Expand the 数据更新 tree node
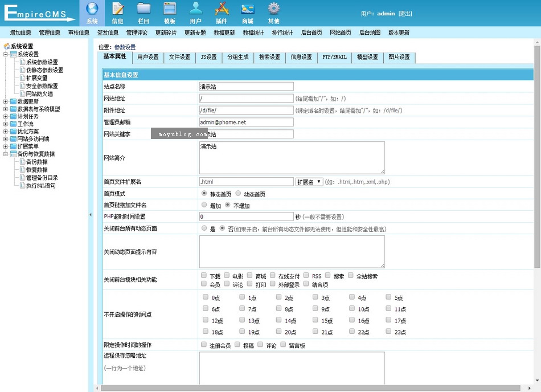 (6, 101)
